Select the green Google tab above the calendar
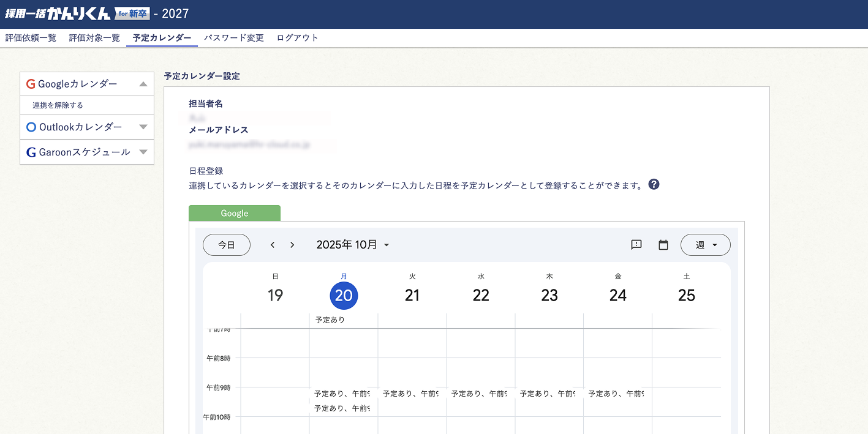This screenshot has height=434, width=868. [x=235, y=213]
